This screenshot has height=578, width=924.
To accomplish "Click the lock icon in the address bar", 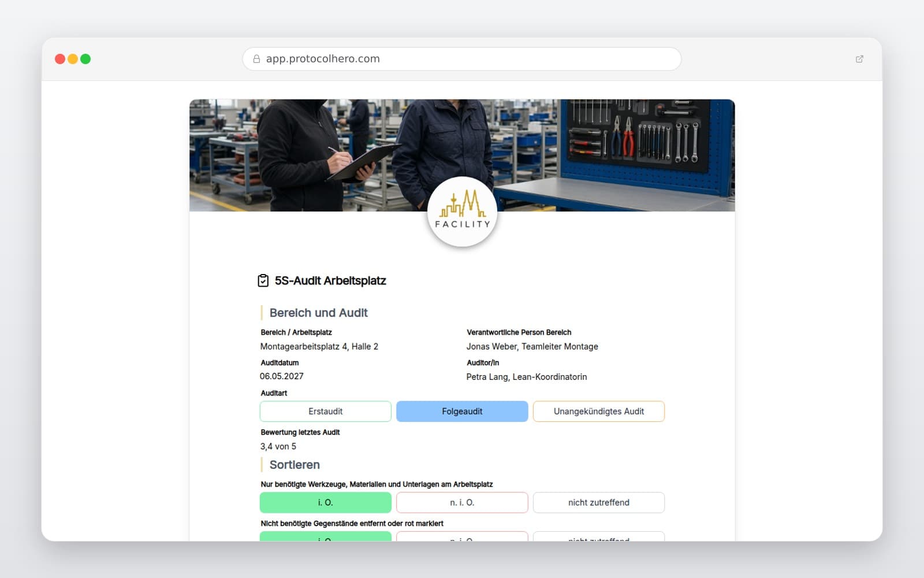I will click(x=256, y=59).
